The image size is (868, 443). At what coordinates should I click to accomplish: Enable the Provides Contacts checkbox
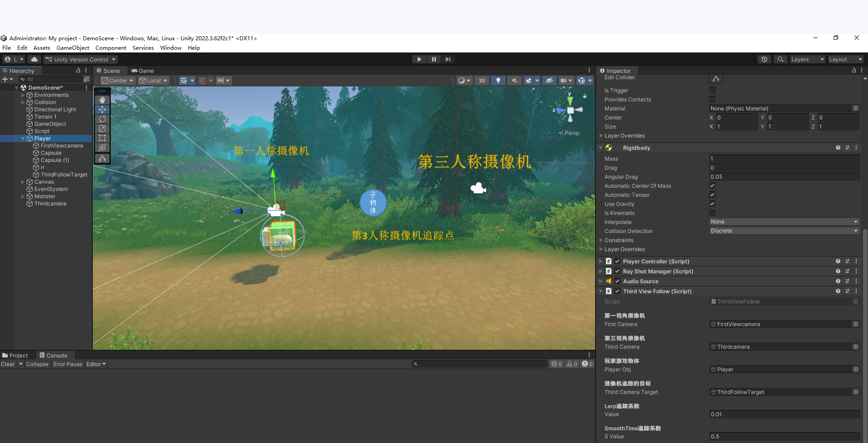click(712, 100)
